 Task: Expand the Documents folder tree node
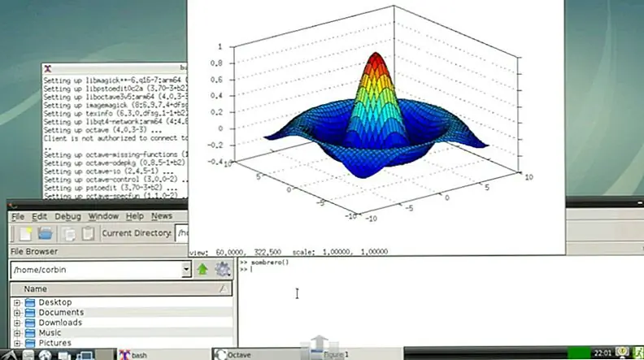click(16, 313)
